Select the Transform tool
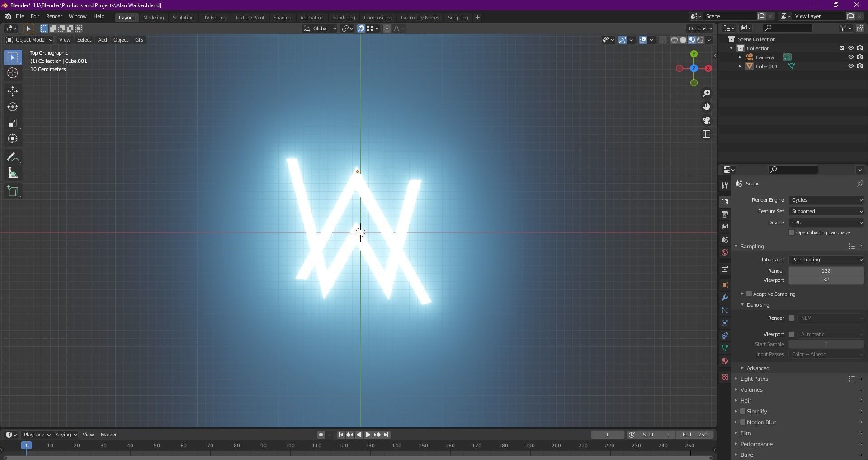This screenshot has width=868, height=460. coord(13,139)
